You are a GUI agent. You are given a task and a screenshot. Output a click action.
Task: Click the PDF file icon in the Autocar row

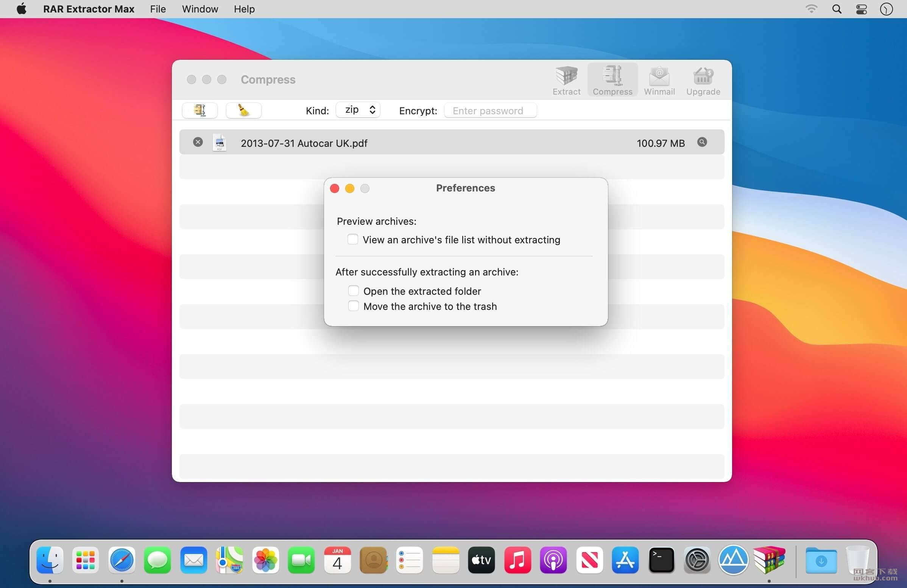[x=220, y=143]
